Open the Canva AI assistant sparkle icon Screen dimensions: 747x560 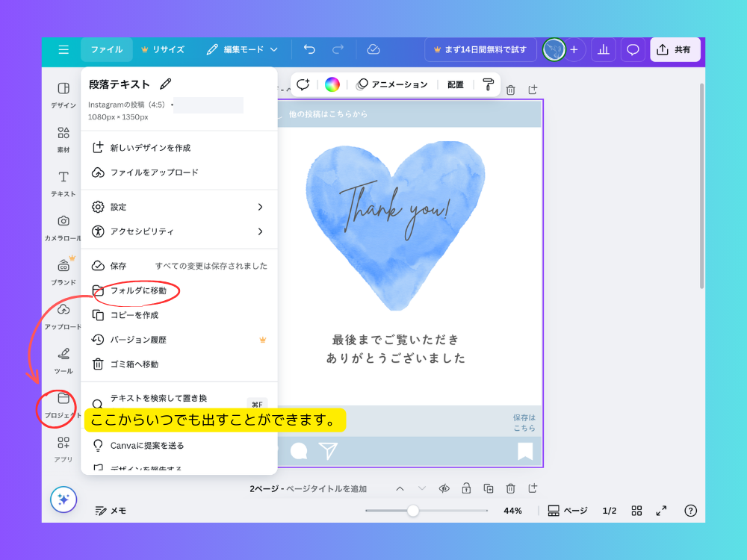pos(63,500)
